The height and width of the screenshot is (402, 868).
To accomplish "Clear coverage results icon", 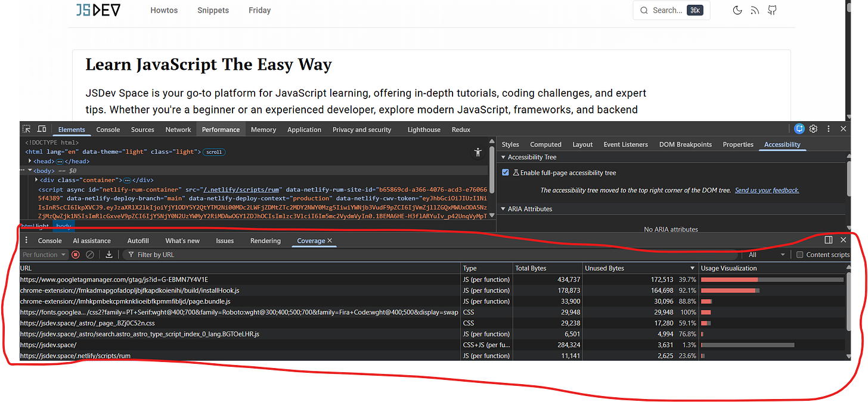I will 90,255.
